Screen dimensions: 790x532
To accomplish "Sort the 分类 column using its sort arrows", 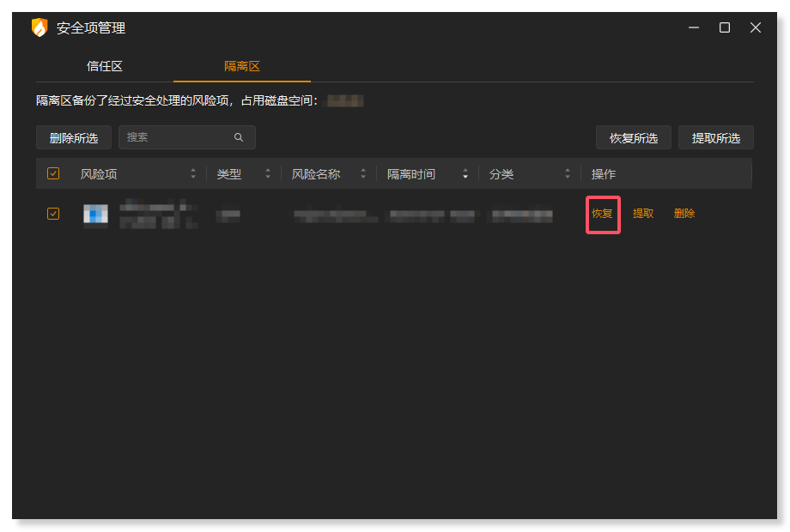I will [x=568, y=173].
